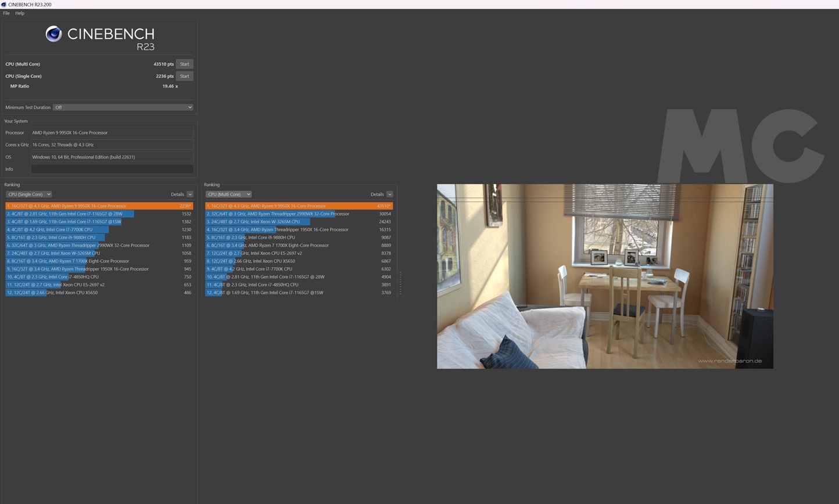Open the CPU (Multi Core) ranking dropdown
The height and width of the screenshot is (504, 839).
point(228,195)
